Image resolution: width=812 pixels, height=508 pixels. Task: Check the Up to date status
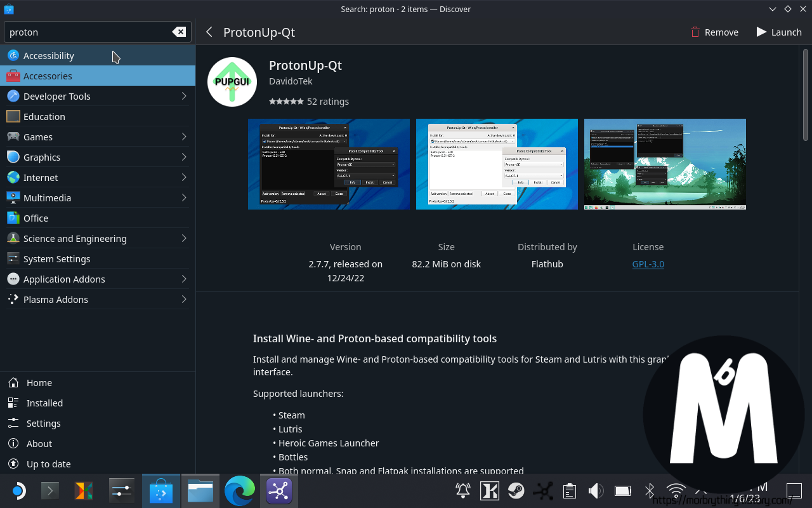click(x=98, y=464)
